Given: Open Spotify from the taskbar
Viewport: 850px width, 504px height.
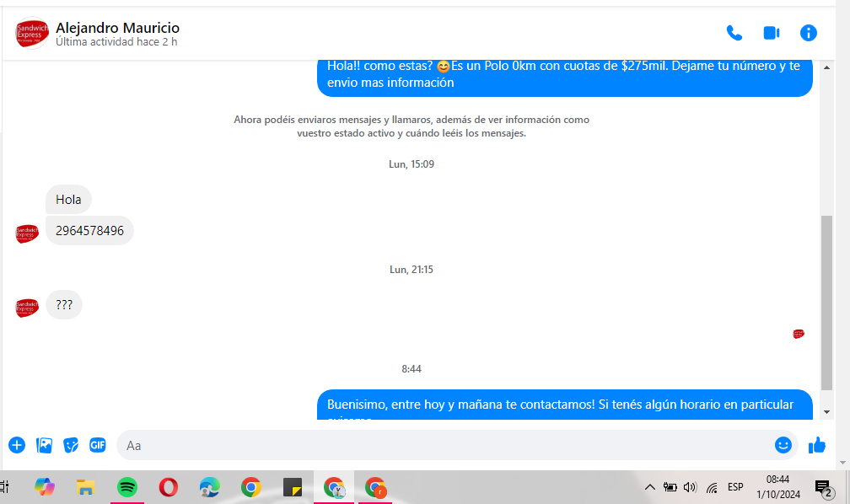Looking at the screenshot, I should click(126, 487).
